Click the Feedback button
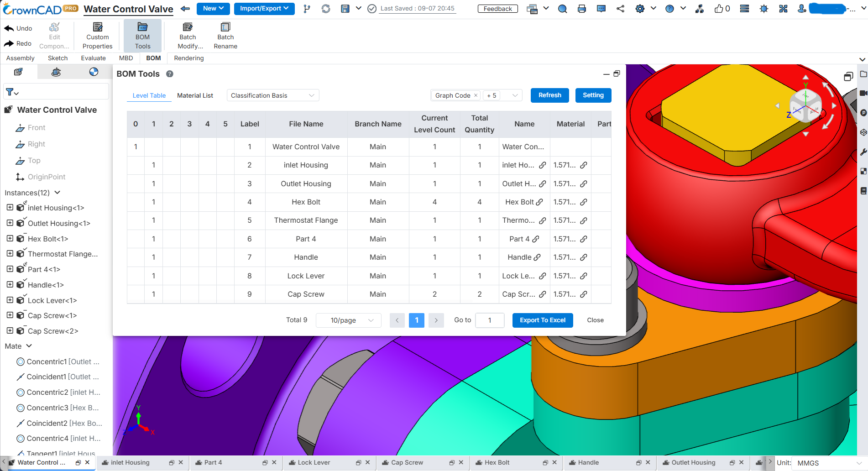Screen dimensions: 868x471 (x=497, y=9)
